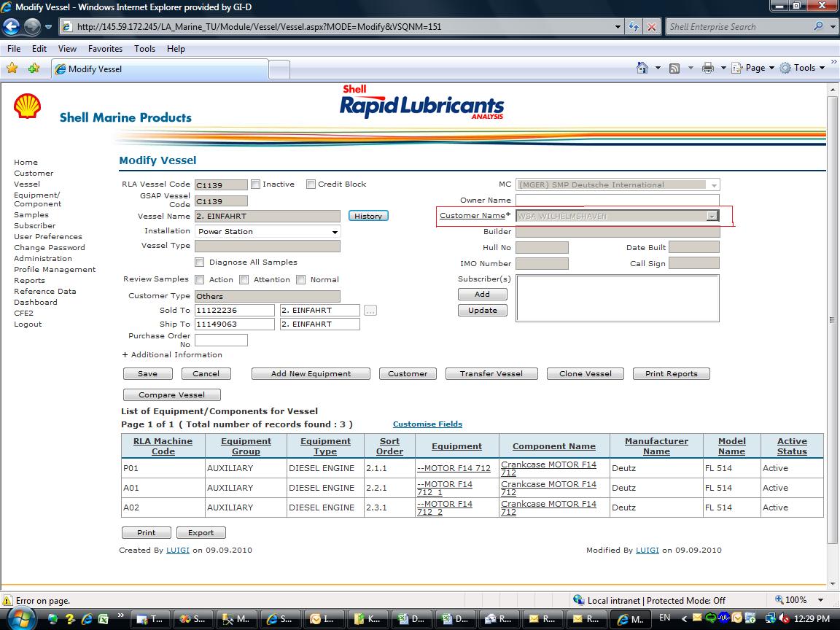Click the RSS Feeds icon
This screenshot has height=630, width=840.
click(x=674, y=68)
